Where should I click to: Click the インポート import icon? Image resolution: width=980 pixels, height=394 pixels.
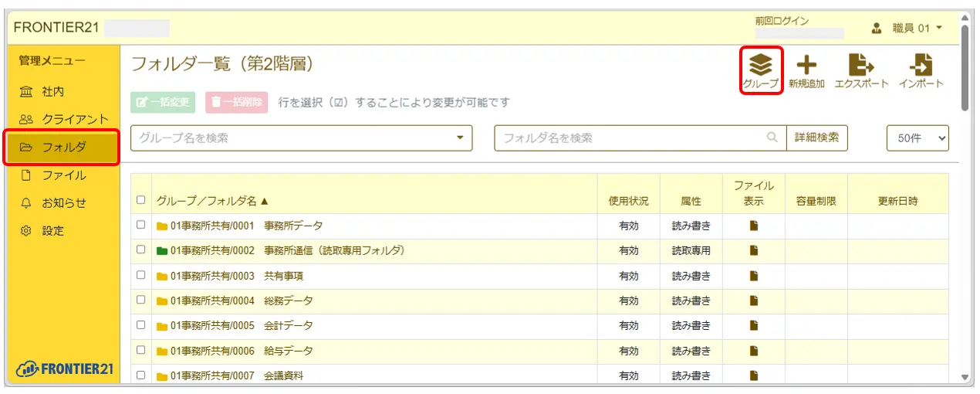pos(921,66)
